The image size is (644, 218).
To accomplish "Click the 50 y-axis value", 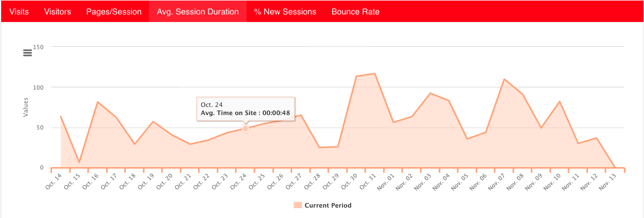I will pyautogui.click(x=40, y=128).
